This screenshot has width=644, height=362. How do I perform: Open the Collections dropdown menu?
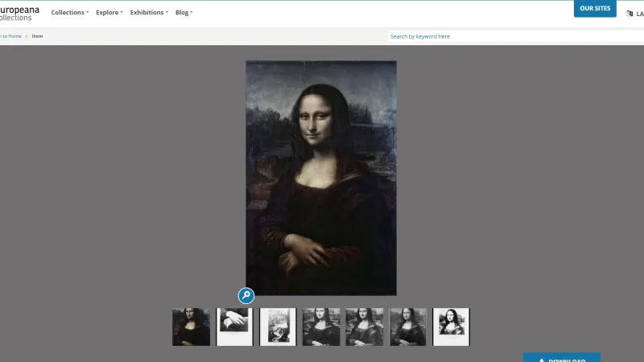coord(70,12)
